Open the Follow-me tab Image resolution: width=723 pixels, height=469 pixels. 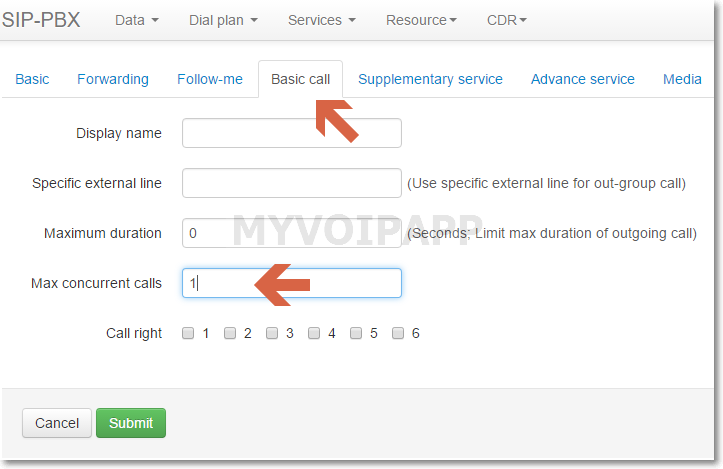click(210, 79)
